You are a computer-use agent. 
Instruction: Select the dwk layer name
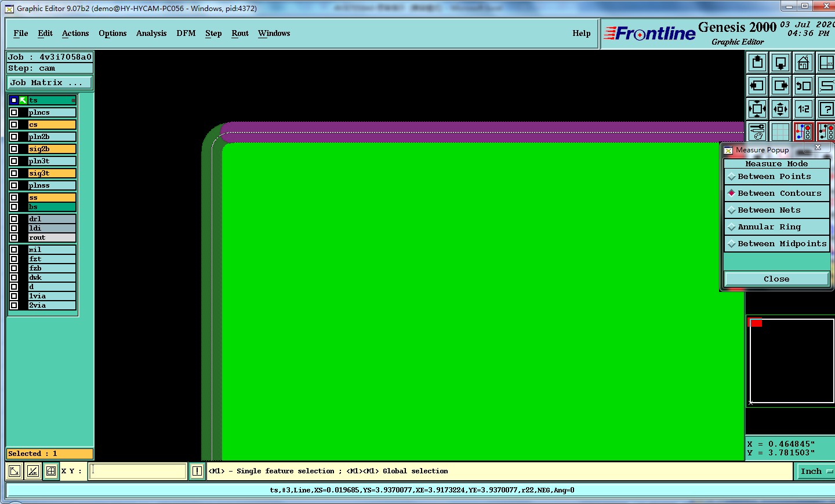coord(52,277)
